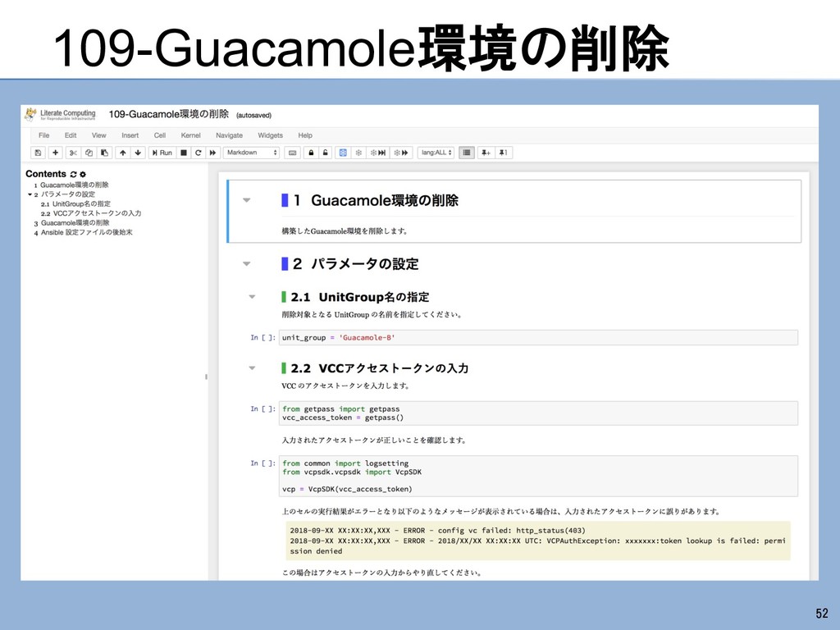
Task: Click text VCC のアクセストークンを入力します。
Action: (x=345, y=386)
